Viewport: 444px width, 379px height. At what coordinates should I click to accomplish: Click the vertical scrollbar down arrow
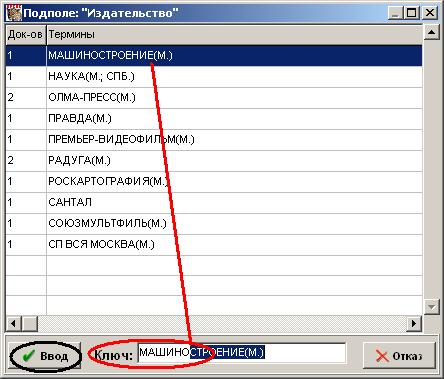[x=432, y=307]
